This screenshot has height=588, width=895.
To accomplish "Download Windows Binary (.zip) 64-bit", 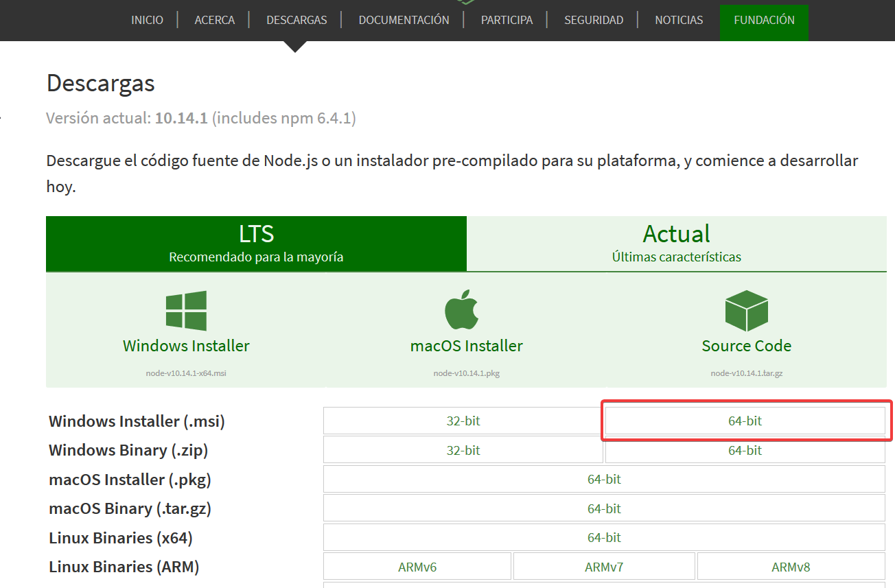I will pos(745,450).
